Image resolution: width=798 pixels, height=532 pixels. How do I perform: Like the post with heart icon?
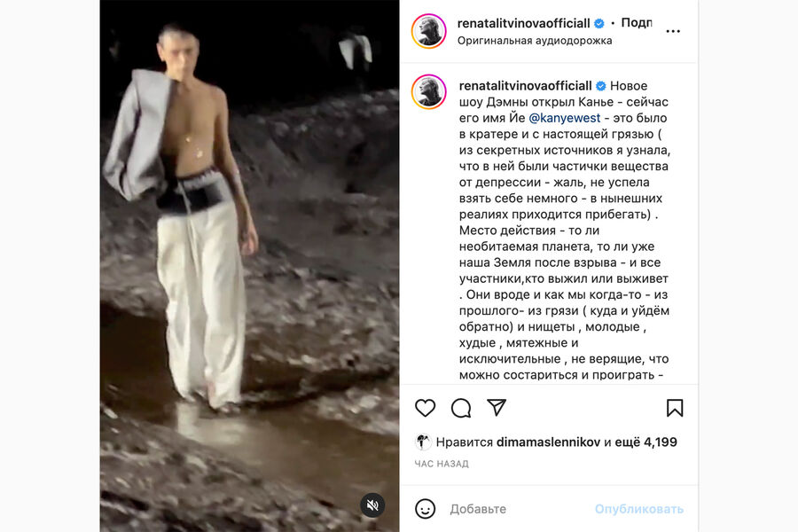[x=425, y=408]
